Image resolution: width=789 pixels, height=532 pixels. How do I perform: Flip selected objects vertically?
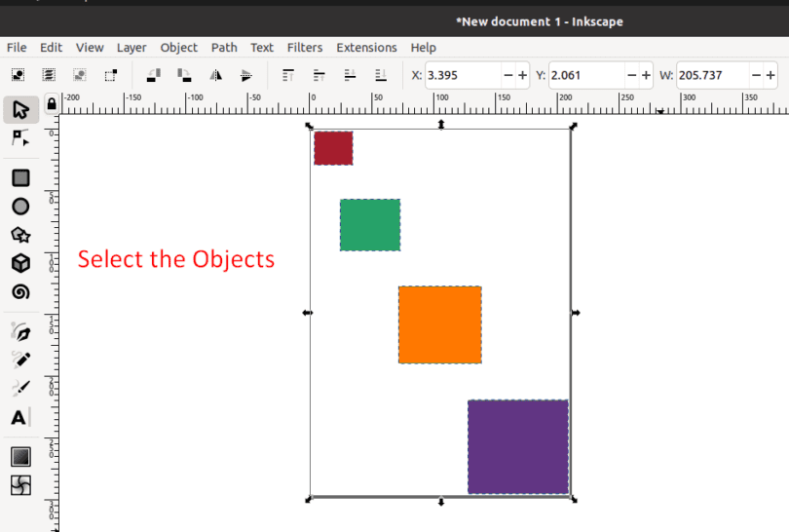click(246, 75)
